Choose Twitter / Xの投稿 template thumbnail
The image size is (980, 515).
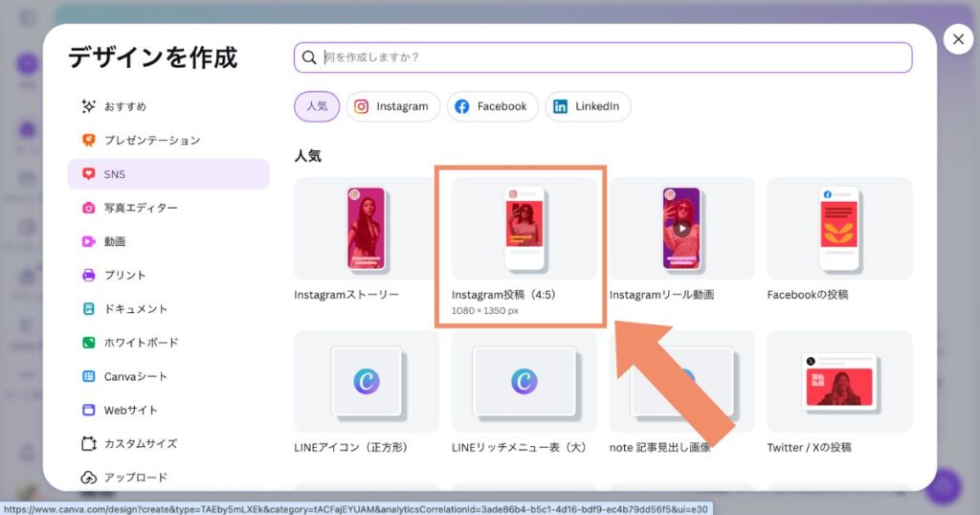pos(839,381)
